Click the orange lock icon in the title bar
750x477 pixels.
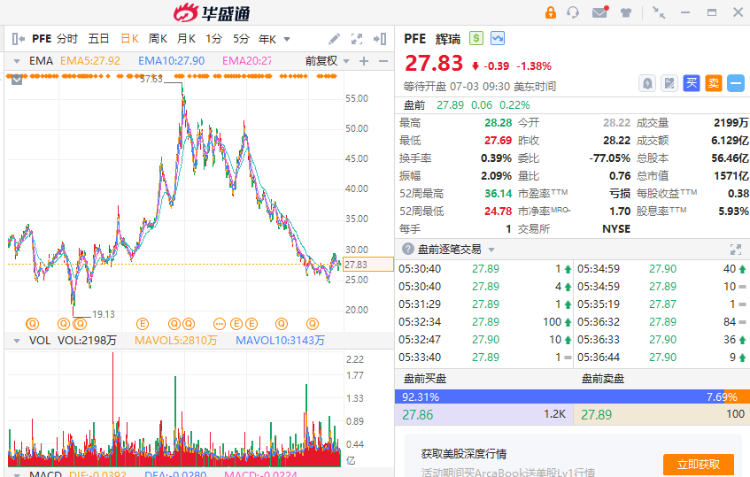point(551,12)
